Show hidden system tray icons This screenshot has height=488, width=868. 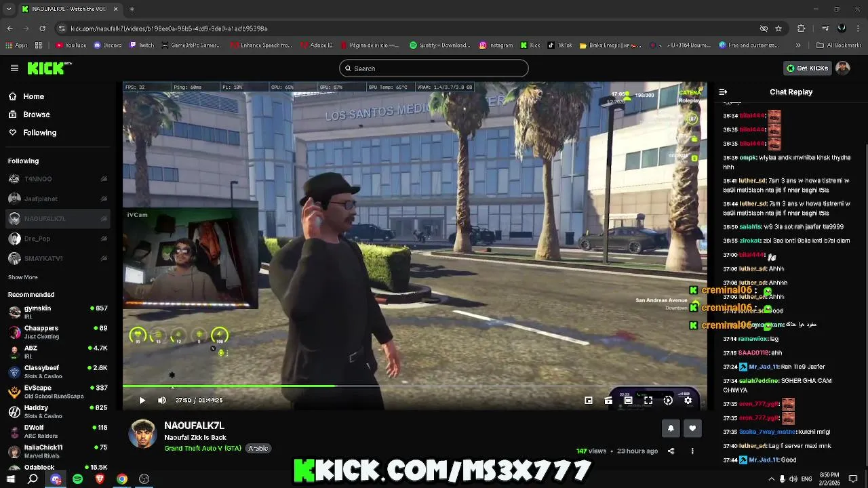click(x=771, y=479)
